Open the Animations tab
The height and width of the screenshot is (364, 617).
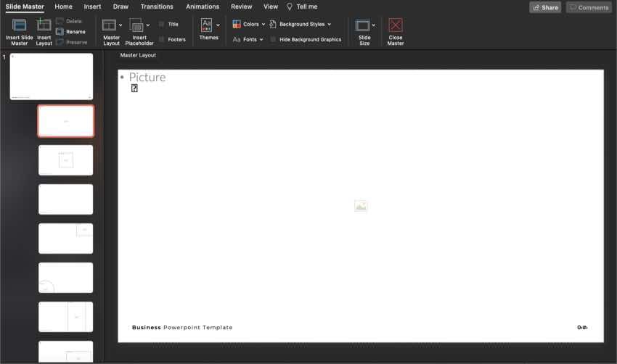tap(203, 7)
